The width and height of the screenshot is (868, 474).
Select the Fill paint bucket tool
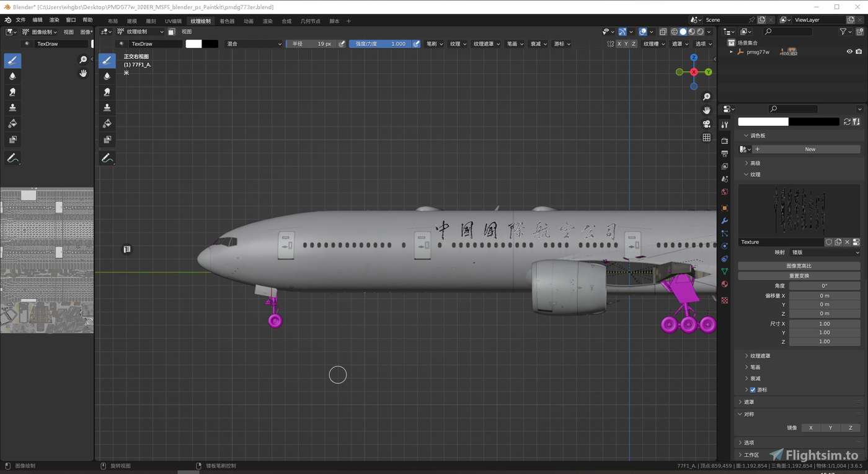pyautogui.click(x=107, y=123)
